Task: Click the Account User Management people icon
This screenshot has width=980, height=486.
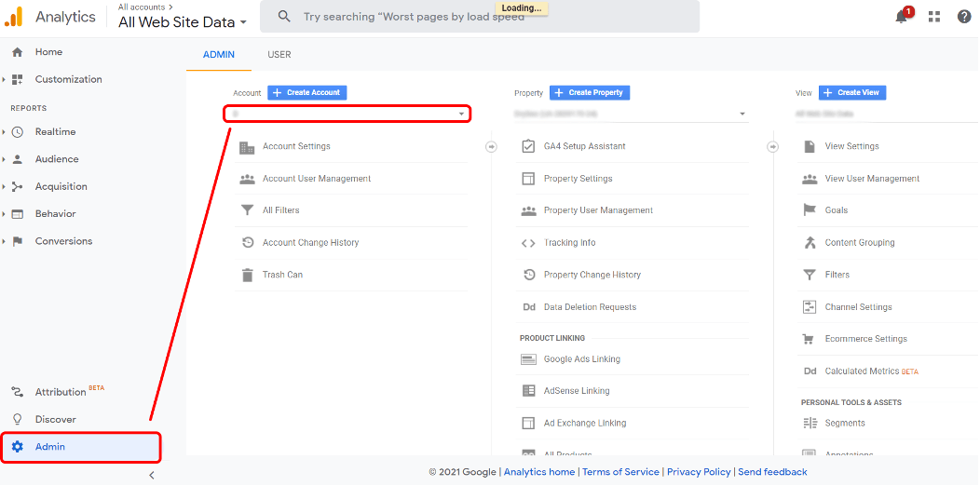Action: click(248, 180)
